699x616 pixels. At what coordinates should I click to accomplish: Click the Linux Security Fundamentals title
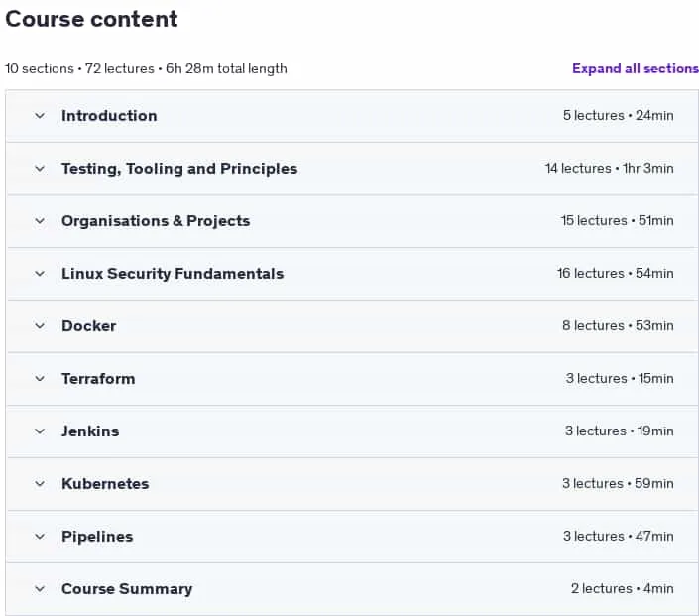coord(173,274)
